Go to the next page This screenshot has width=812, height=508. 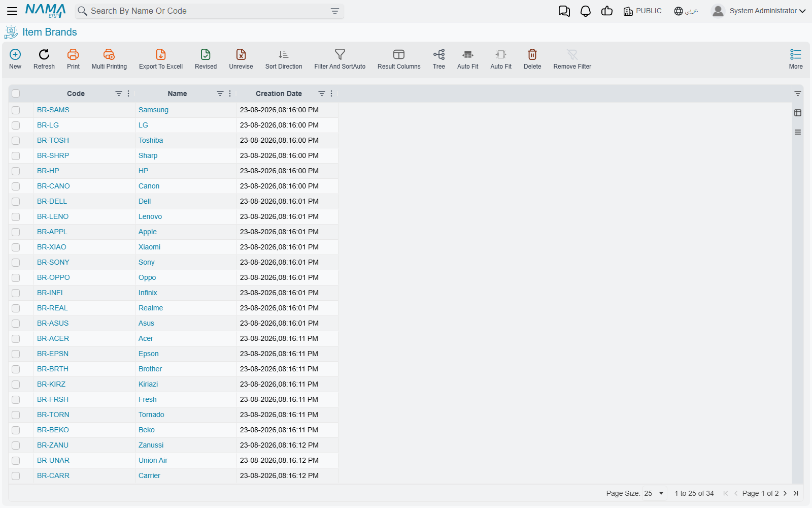(785, 493)
